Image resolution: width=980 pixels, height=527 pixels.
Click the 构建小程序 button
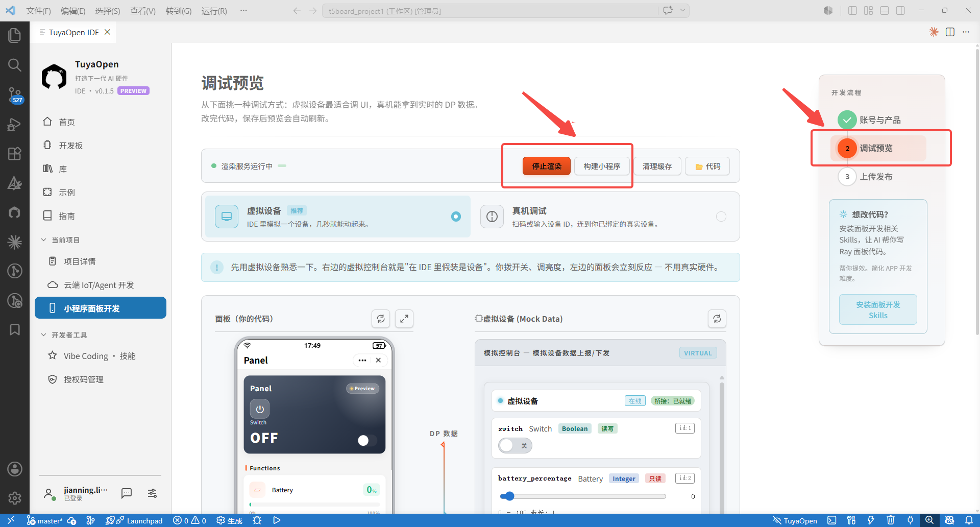coord(602,166)
